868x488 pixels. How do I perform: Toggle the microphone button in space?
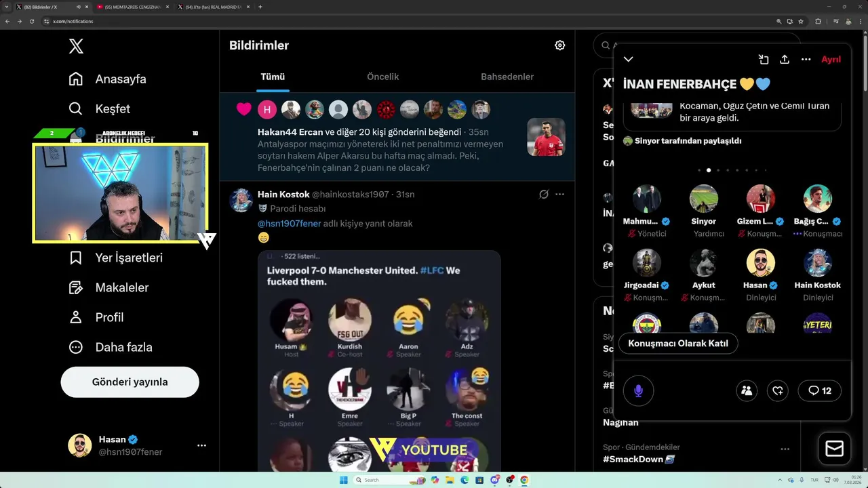coord(638,390)
